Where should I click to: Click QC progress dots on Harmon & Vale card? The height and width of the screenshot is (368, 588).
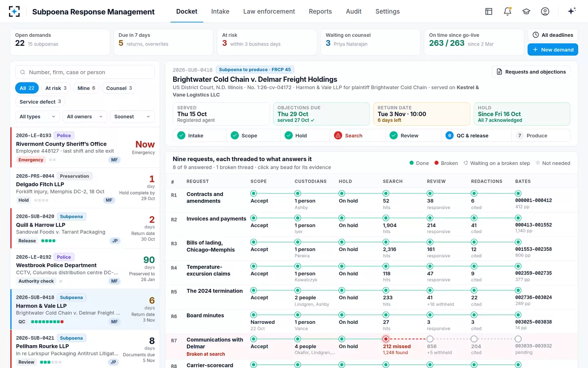[47, 322]
